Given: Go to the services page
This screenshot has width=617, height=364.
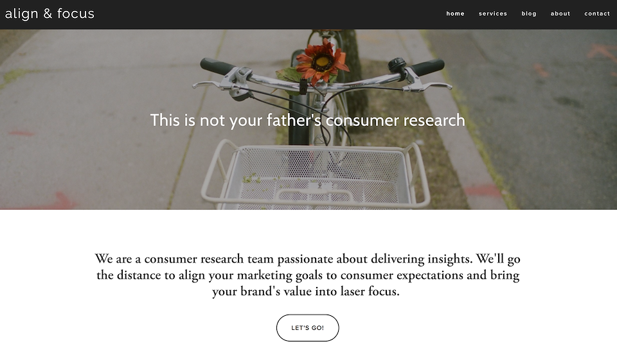Looking at the screenshot, I should [493, 13].
